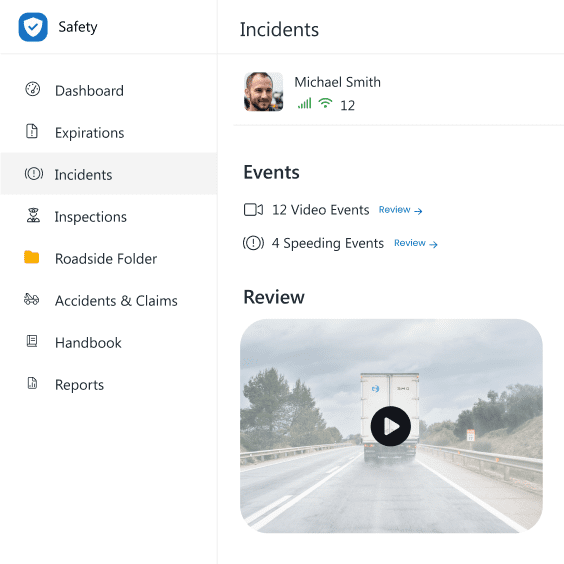This screenshot has width=564, height=564.
Task: Click the '12 Video Events' text
Action: [x=320, y=210]
